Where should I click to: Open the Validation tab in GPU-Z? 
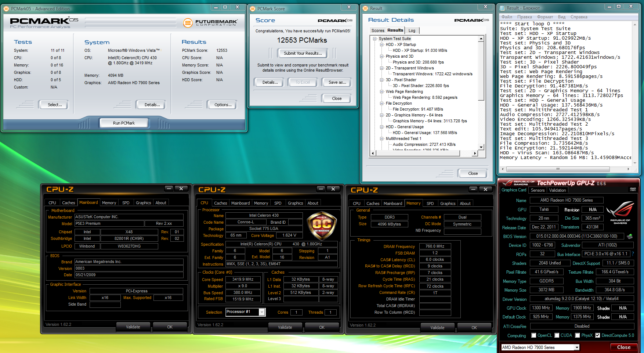tap(557, 190)
